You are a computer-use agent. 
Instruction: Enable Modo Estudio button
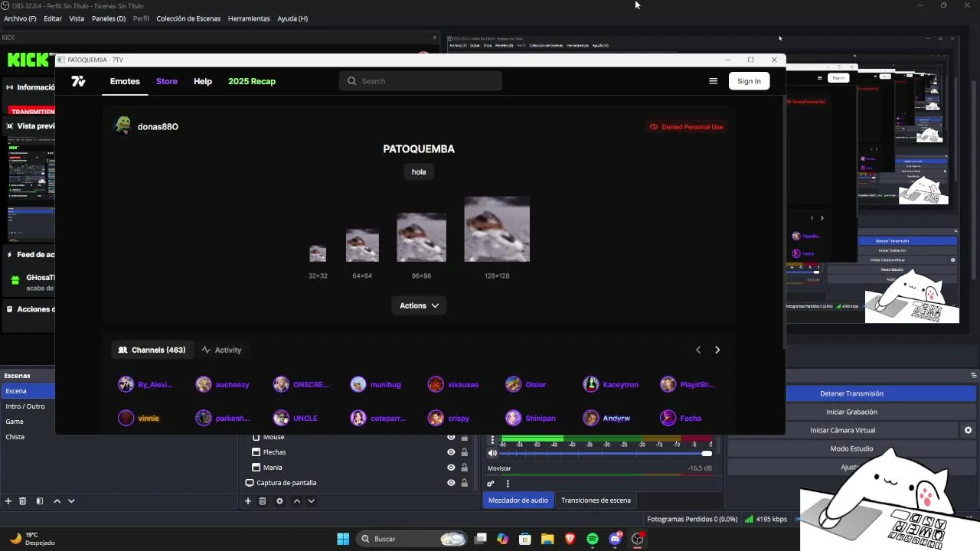[851, 448]
